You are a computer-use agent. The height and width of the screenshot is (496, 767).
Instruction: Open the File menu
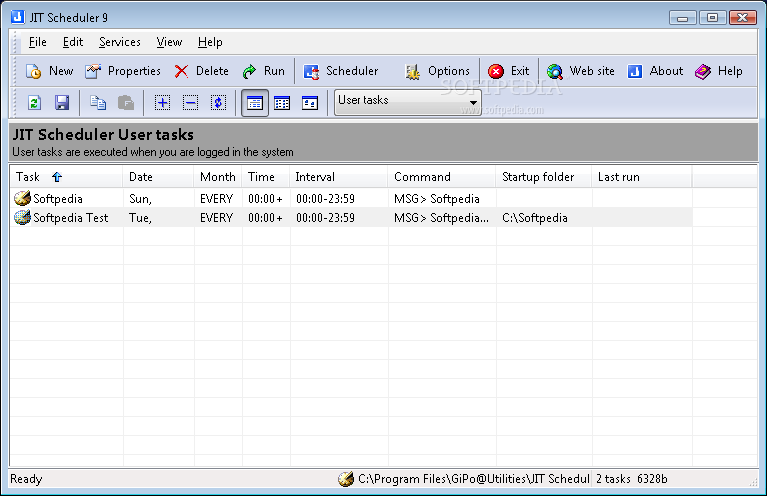38,42
